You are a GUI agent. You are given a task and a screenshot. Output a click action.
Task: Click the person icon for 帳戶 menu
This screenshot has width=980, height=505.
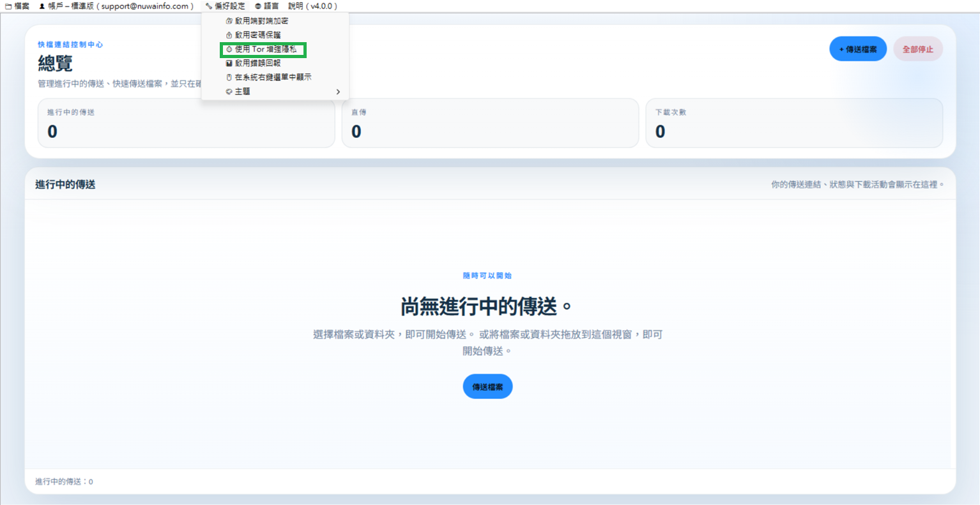[x=42, y=6]
